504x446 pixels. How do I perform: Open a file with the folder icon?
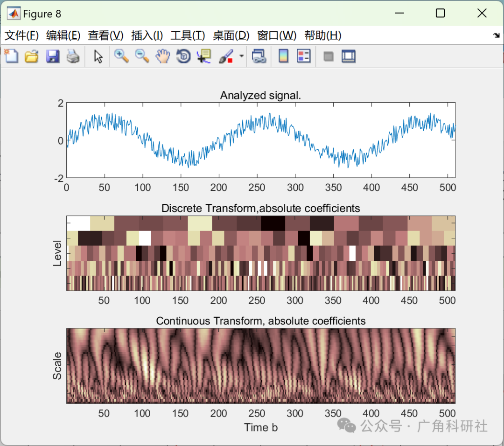(32, 56)
